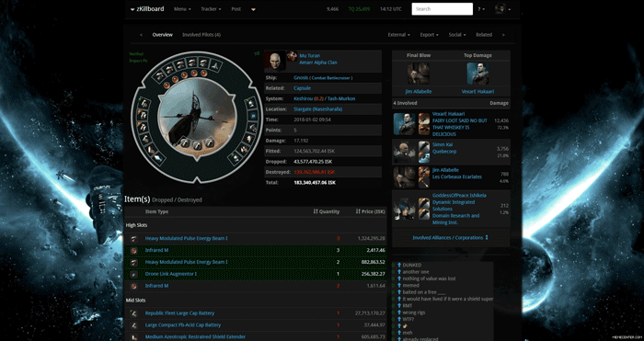Click the Large Compact Pb-Acid Cap Battery icon
The height and width of the screenshot is (341, 644).
(x=134, y=325)
